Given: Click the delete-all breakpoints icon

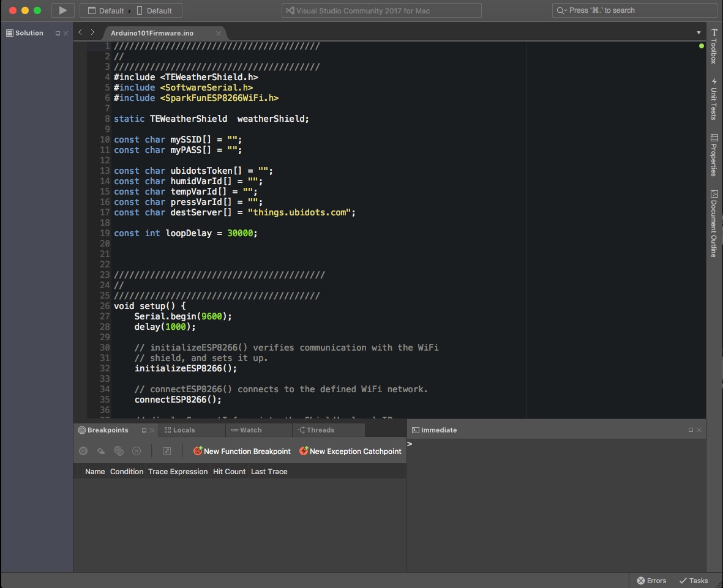Looking at the screenshot, I should click(x=137, y=451).
